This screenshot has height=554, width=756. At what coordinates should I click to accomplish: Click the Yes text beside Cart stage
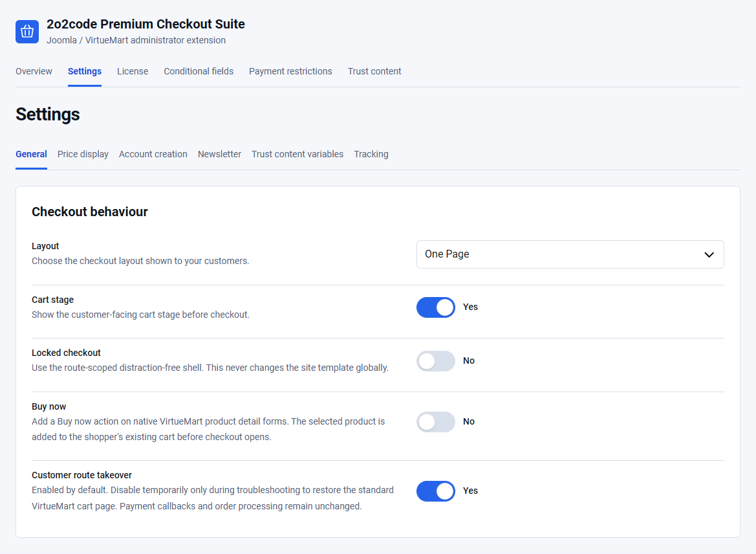(x=470, y=307)
